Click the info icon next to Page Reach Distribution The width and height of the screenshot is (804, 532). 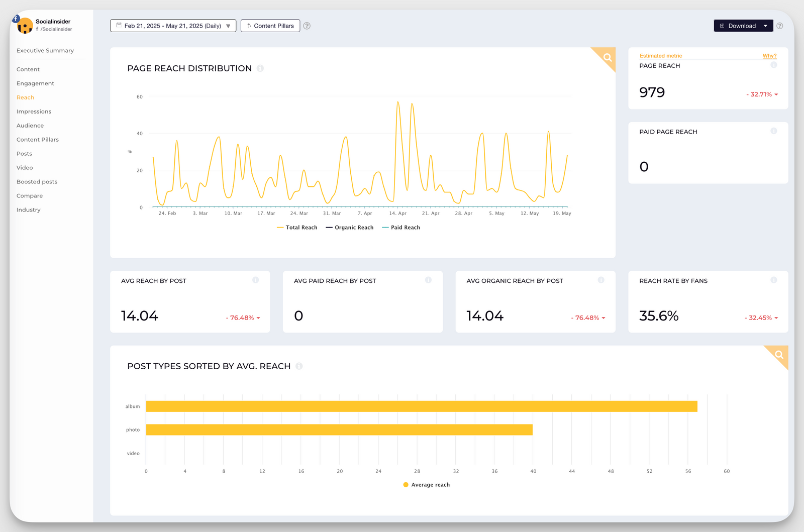pos(260,68)
